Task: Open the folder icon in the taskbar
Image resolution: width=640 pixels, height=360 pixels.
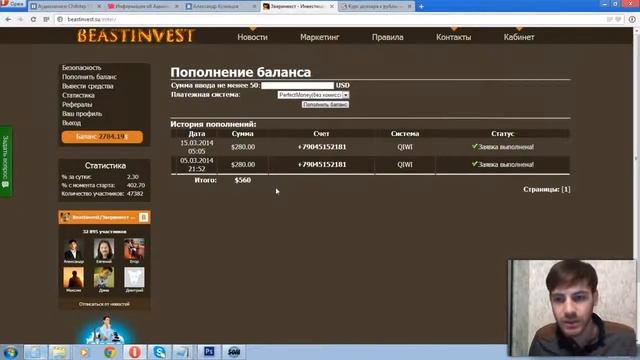Action: (59, 352)
